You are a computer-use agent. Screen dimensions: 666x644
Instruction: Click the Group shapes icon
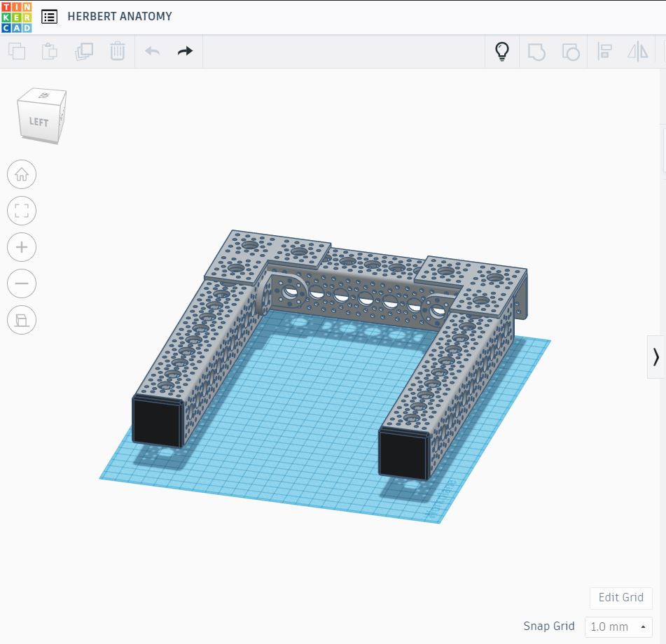(x=536, y=52)
